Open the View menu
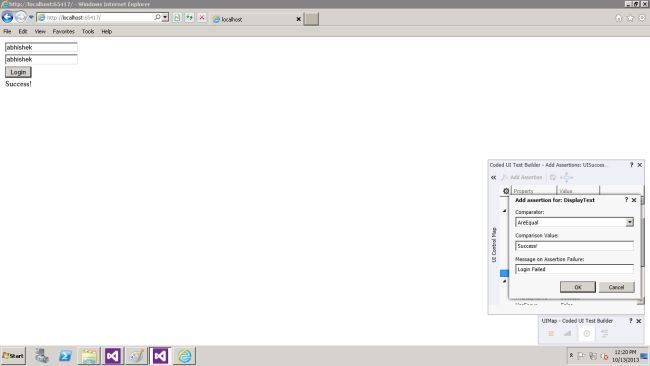Viewport: 650px width, 366px height. click(x=40, y=32)
